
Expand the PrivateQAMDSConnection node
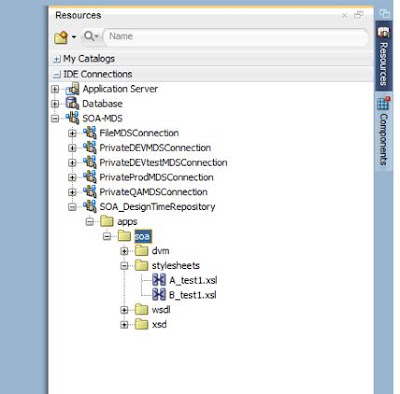[72, 192]
